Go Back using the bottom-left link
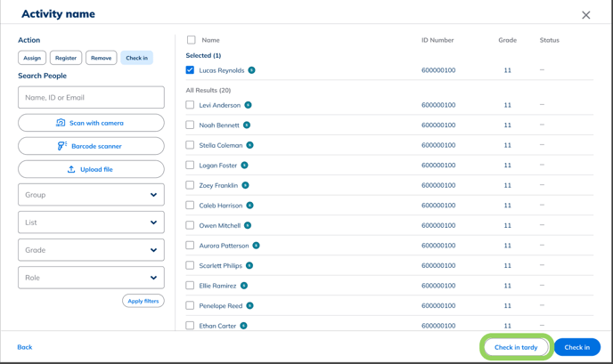 25,347
